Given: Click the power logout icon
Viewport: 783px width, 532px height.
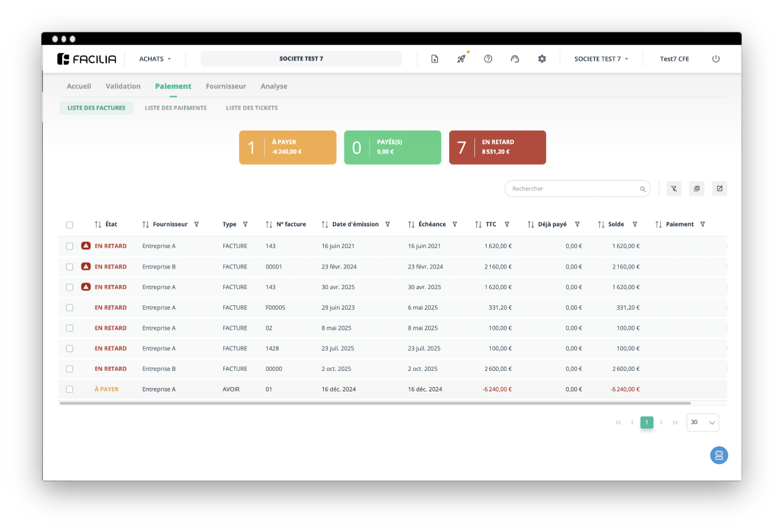Looking at the screenshot, I should pyautogui.click(x=716, y=59).
